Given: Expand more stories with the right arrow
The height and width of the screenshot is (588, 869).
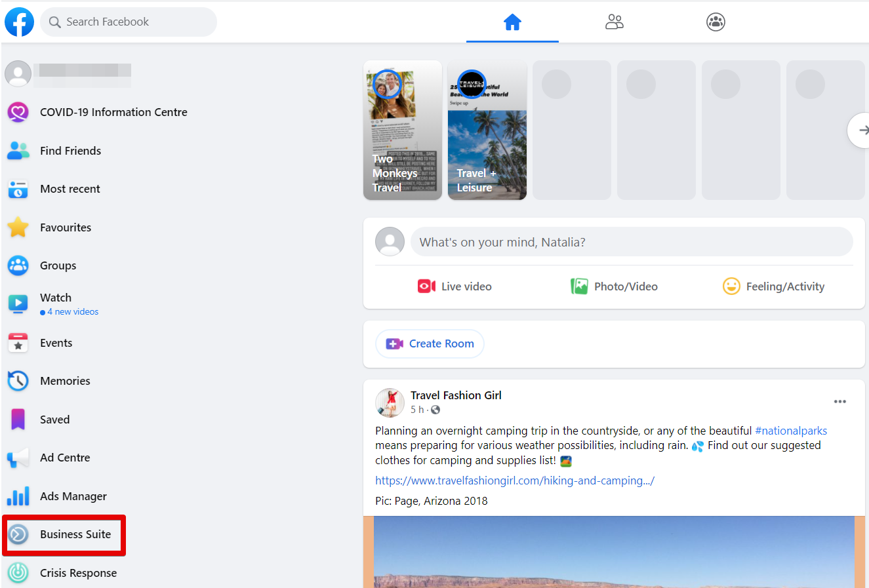Looking at the screenshot, I should click(x=860, y=130).
